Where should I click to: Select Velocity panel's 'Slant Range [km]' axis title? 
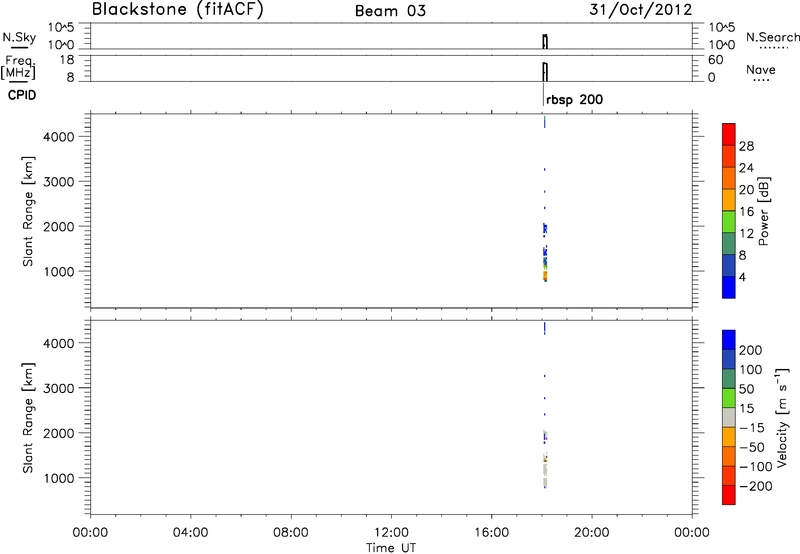28,417
